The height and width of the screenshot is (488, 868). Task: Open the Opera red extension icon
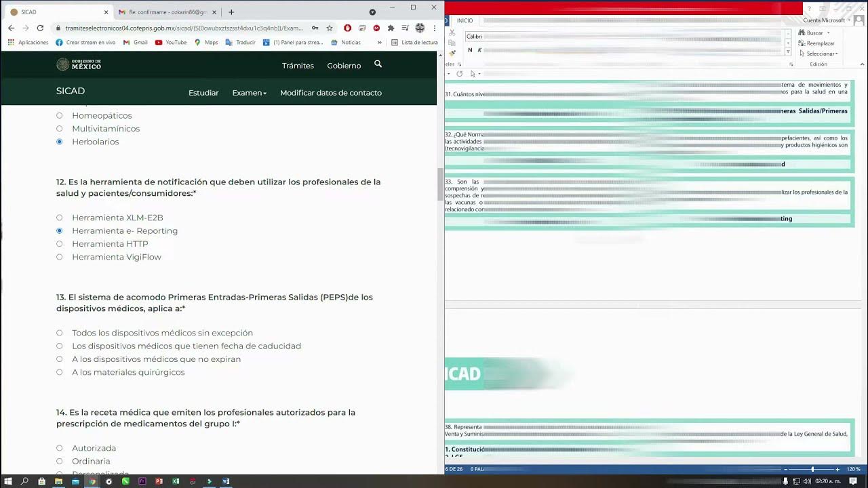[x=348, y=28]
